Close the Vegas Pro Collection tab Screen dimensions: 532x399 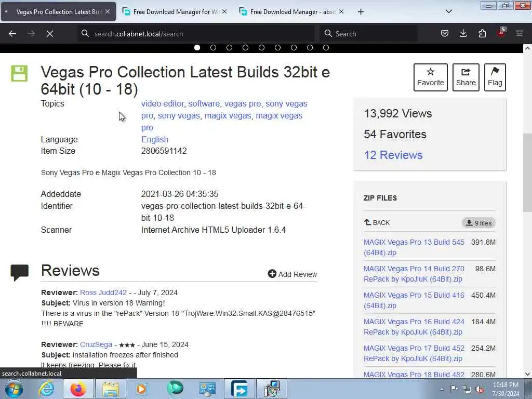(108, 11)
